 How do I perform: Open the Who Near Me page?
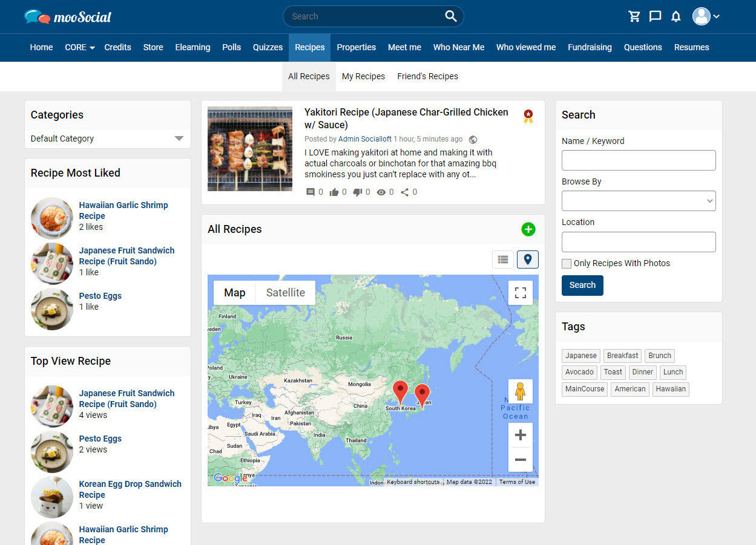pos(459,47)
